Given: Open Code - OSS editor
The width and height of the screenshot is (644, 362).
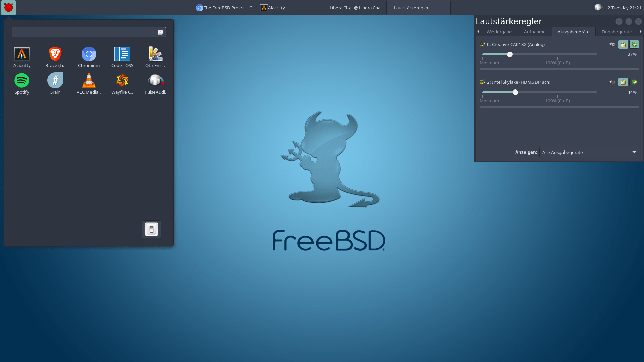Looking at the screenshot, I should (122, 56).
